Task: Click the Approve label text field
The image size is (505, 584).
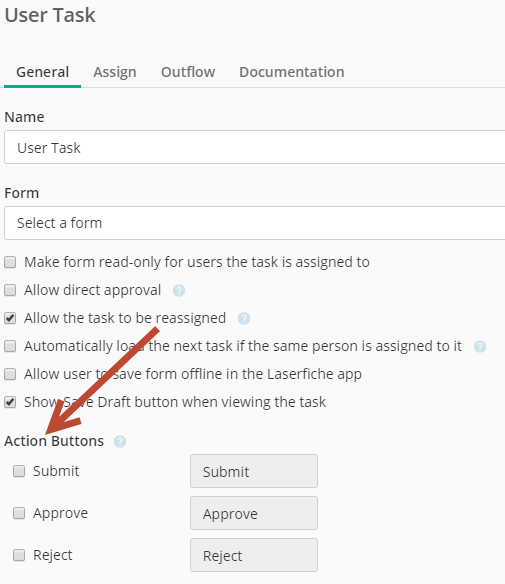Action: coord(254,513)
